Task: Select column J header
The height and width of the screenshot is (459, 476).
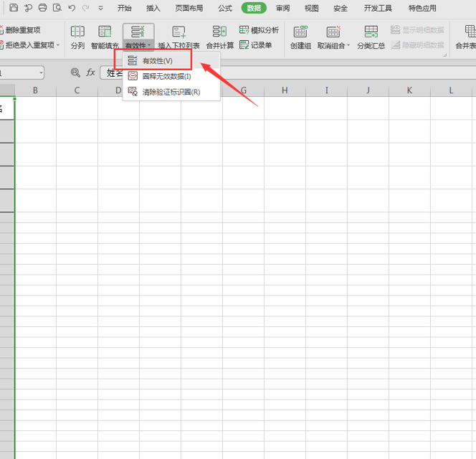Action: point(368,90)
